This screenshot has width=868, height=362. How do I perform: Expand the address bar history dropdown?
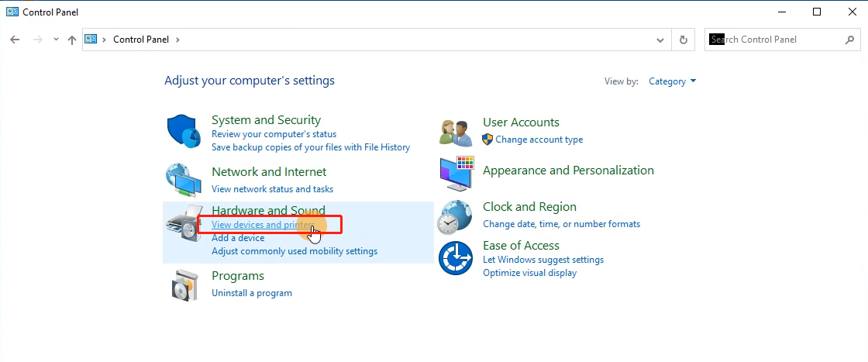click(660, 40)
